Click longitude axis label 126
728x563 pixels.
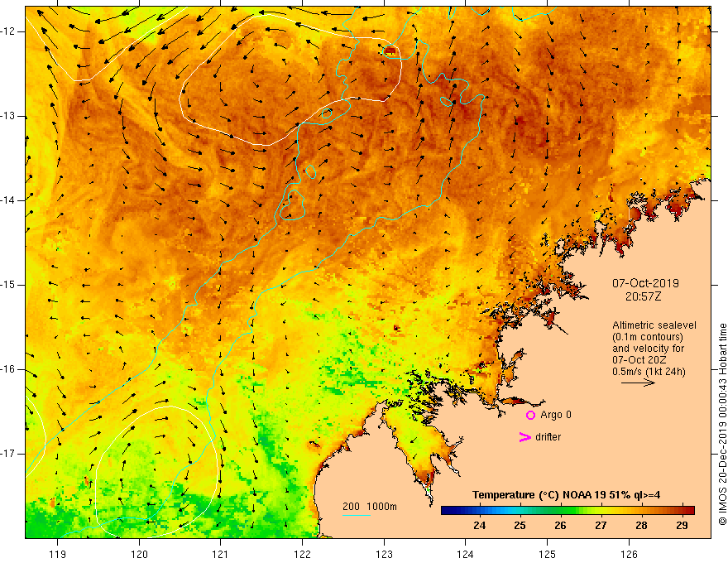tap(629, 554)
